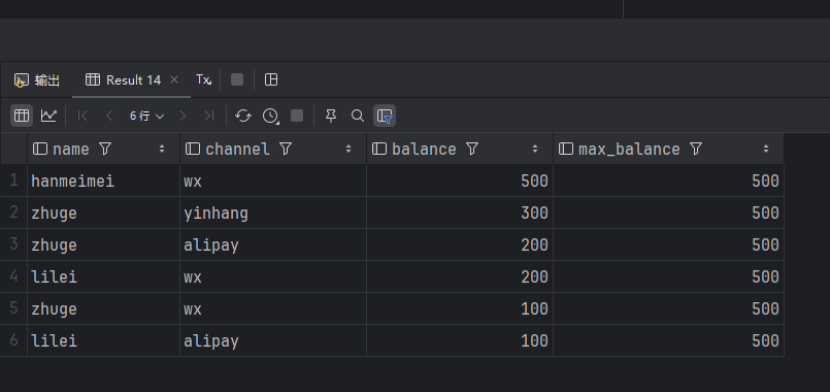Sort by the max_balance column arrows
This screenshot has height=392, width=830.
765,149
